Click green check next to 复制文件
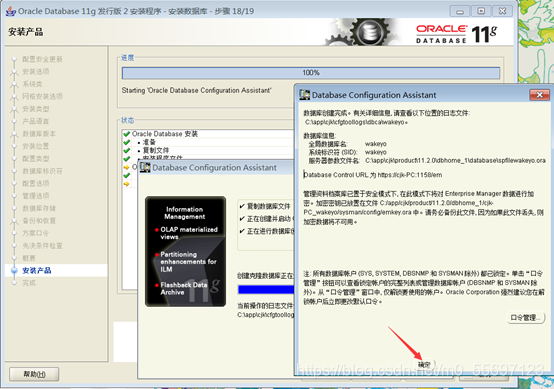The height and width of the screenshot is (389, 554). pos(126,150)
